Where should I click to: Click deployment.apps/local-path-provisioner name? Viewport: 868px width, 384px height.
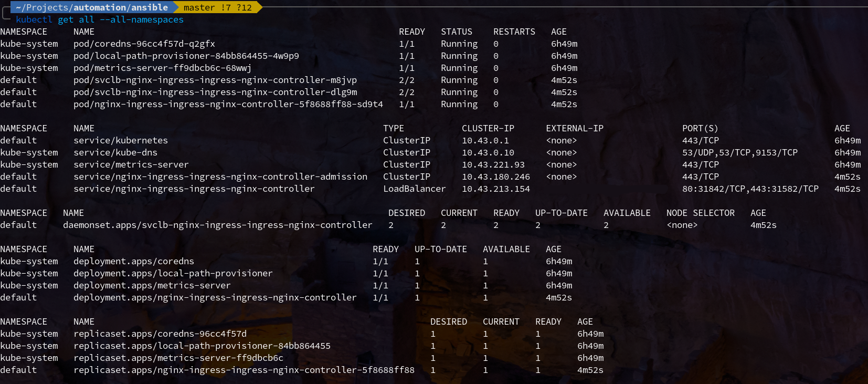coord(173,273)
